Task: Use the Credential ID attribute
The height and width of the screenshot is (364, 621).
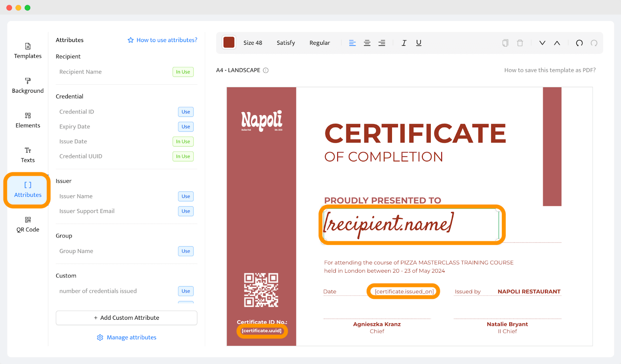Action: pyautogui.click(x=186, y=112)
